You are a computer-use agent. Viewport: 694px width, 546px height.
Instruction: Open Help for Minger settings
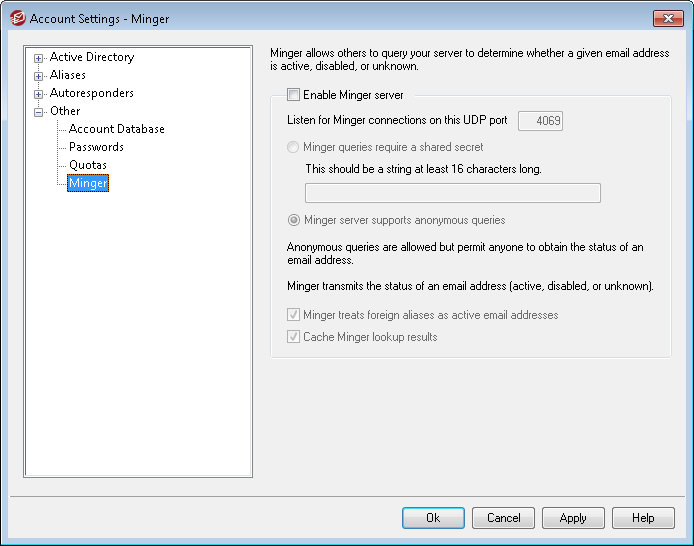[643, 518]
